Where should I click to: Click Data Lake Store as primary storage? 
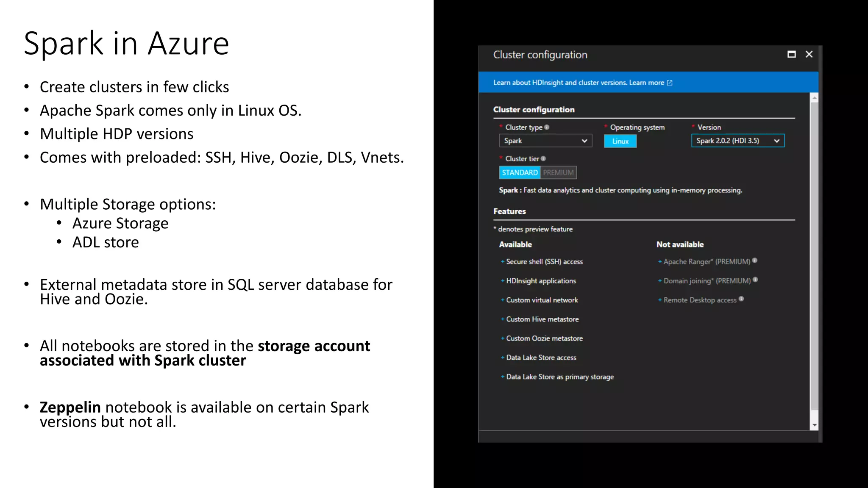click(x=560, y=377)
